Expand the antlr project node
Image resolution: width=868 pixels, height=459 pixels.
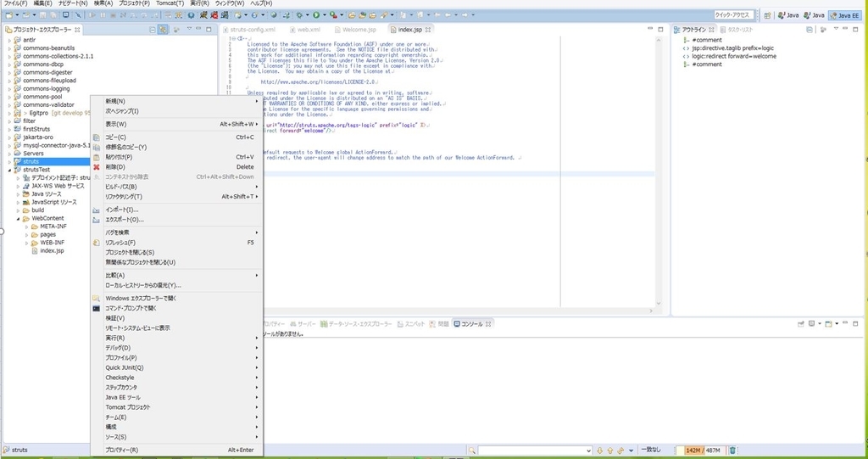[x=9, y=40]
